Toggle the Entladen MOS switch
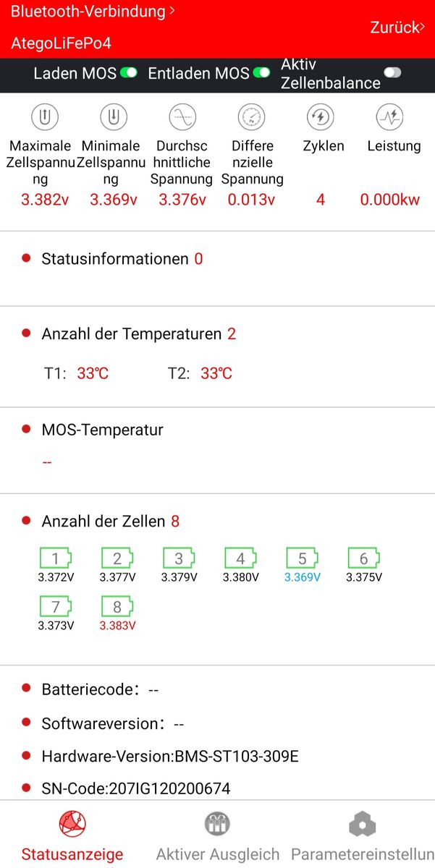The height and width of the screenshot is (868, 435). (261, 73)
